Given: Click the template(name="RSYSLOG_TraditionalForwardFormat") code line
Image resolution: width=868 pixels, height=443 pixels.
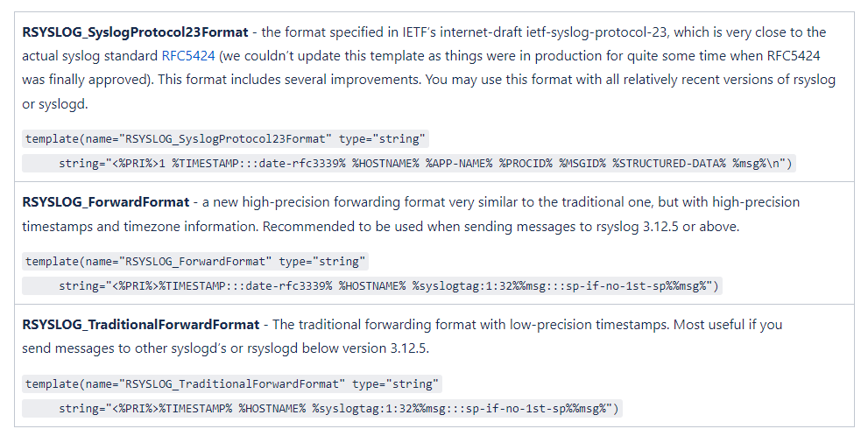Looking at the screenshot, I should 231,384.
